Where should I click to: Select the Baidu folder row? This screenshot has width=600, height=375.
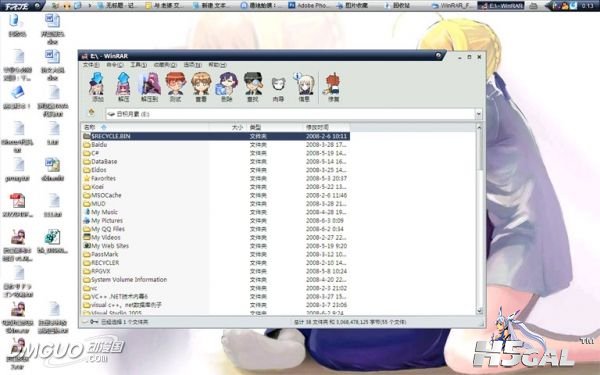click(x=216, y=145)
